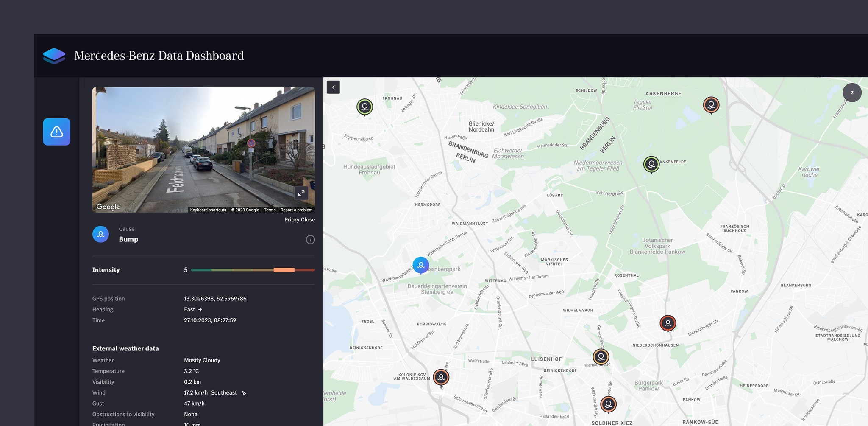This screenshot has height=426, width=868.
Task: Select the green map marker near Frohnau
Action: 364,107
